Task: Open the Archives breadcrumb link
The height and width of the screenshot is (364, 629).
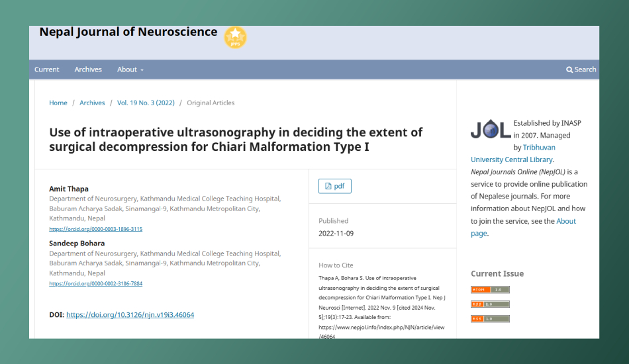Action: 92,103
